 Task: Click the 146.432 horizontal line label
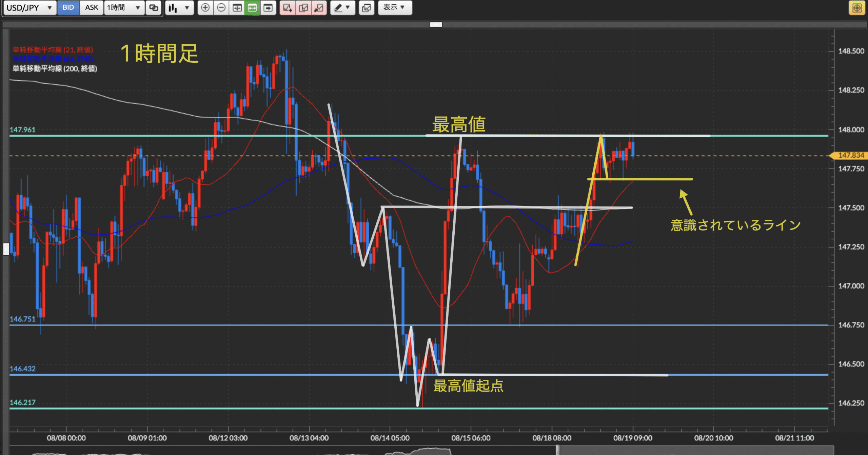pyautogui.click(x=22, y=369)
